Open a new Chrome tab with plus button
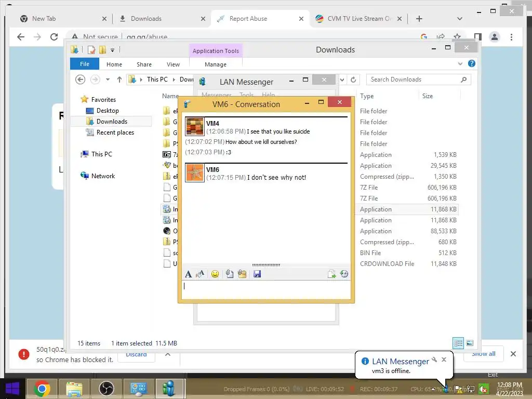The height and width of the screenshot is (399, 532). pyautogui.click(x=419, y=19)
